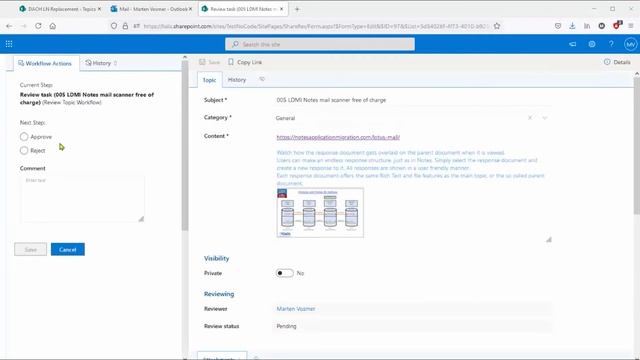Open the notesapplicationmigration.com link in Content
The image size is (640, 360).
[x=338, y=137]
